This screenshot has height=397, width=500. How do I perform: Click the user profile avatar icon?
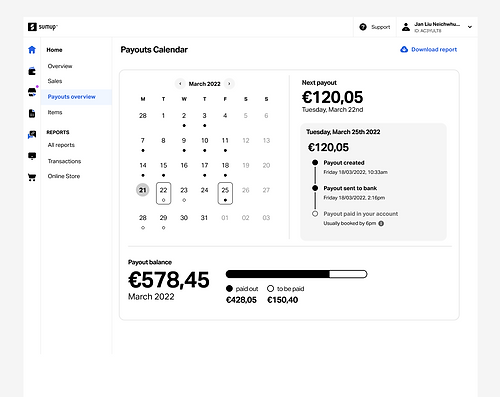click(406, 27)
